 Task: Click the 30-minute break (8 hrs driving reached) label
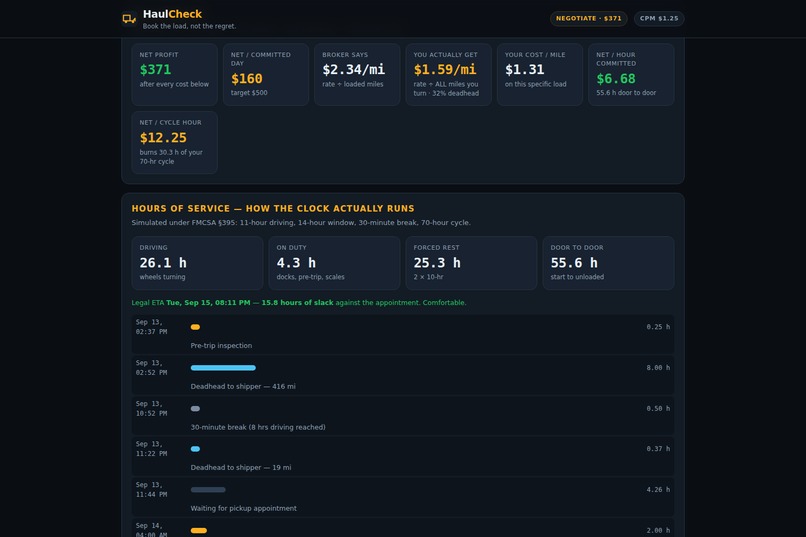[x=258, y=427]
